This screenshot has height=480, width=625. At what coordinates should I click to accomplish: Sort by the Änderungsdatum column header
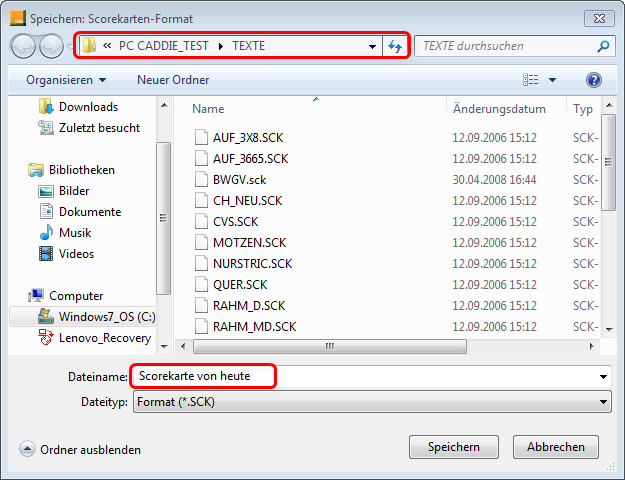tap(499, 109)
